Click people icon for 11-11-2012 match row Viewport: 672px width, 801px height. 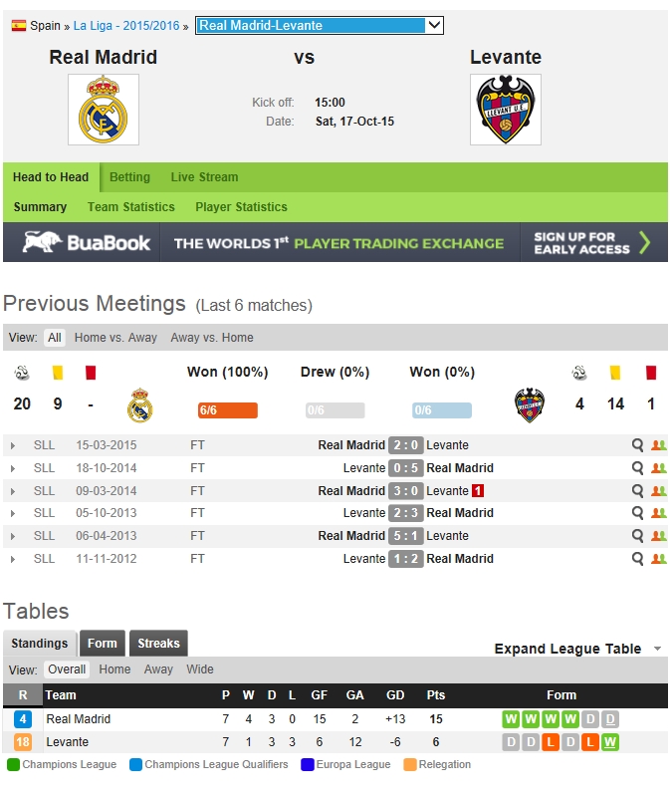(x=658, y=559)
